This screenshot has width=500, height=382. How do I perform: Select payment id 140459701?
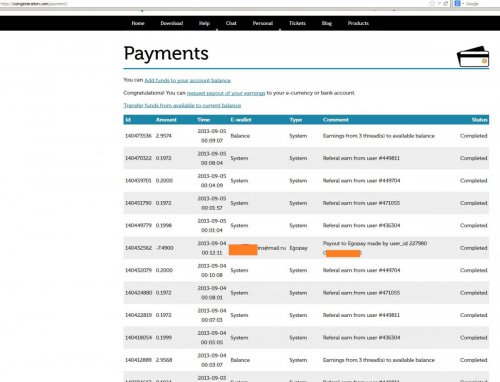coord(138,181)
